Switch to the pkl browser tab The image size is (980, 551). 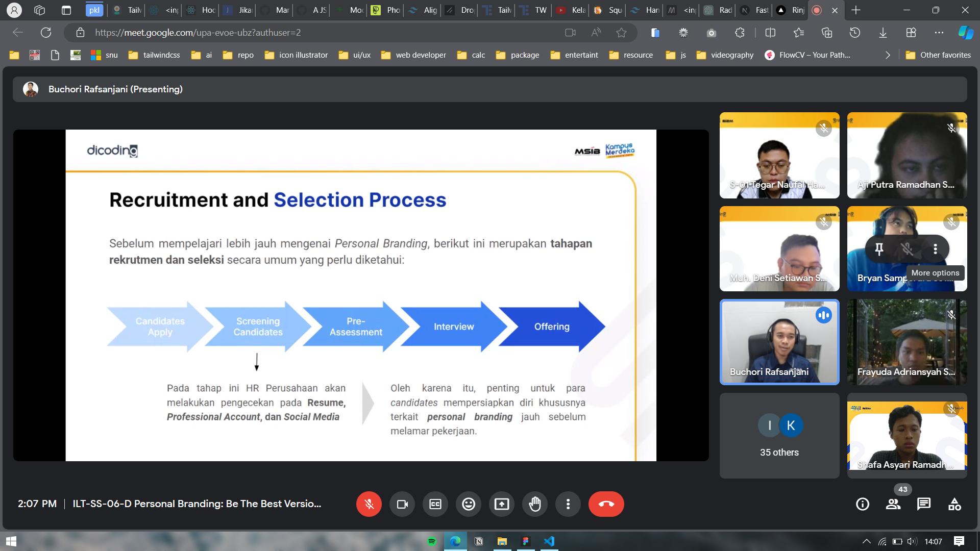pos(94,10)
